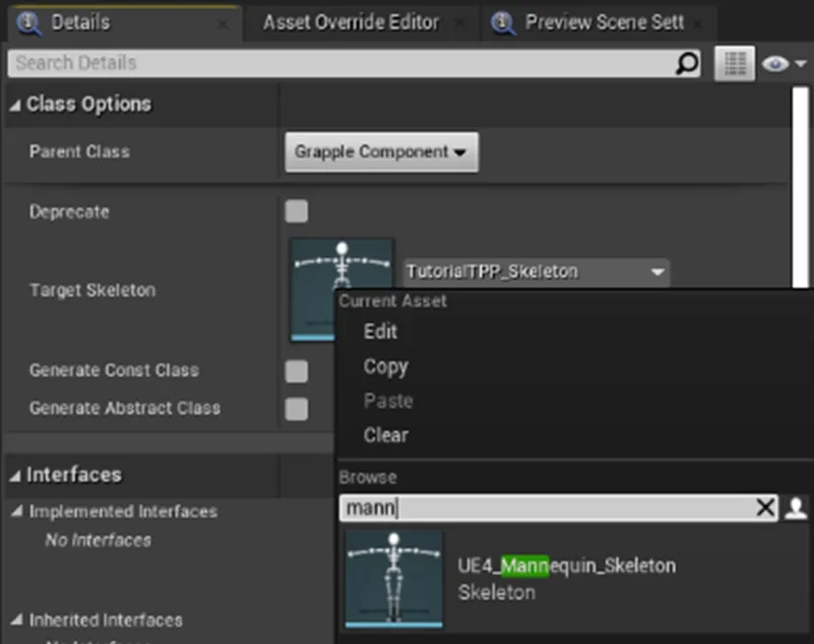This screenshot has height=644, width=814.
Task: Open the Grapple Component parent class dropdown
Action: [382, 152]
